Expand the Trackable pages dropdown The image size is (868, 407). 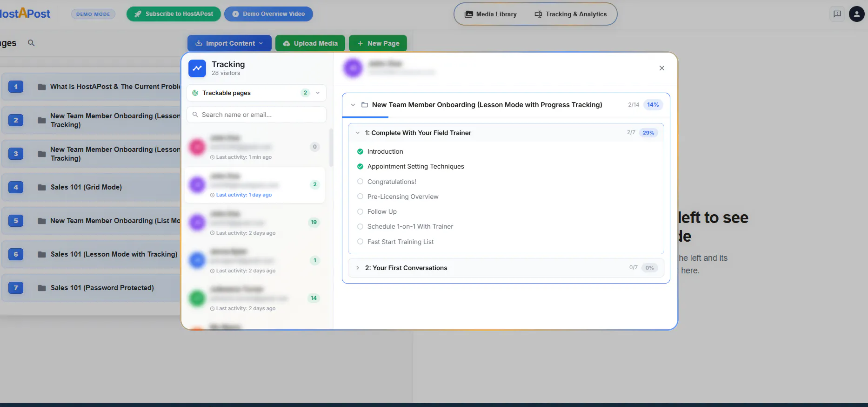[x=256, y=93]
